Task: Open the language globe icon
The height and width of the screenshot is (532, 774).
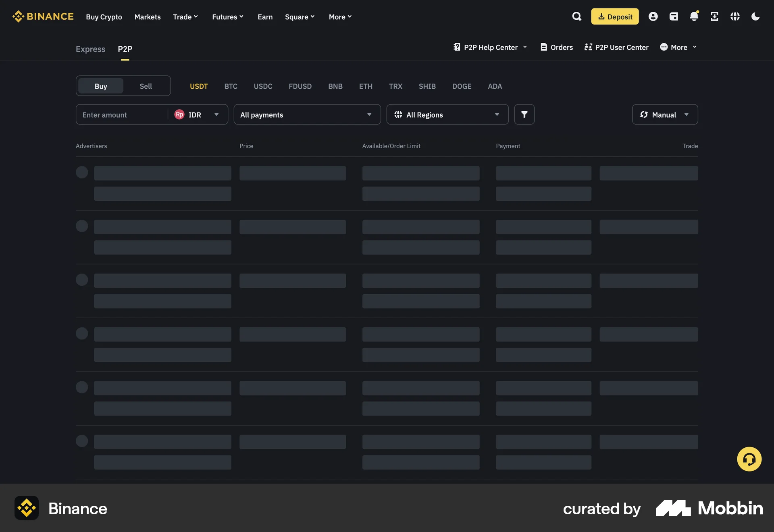Action: pyautogui.click(x=735, y=17)
